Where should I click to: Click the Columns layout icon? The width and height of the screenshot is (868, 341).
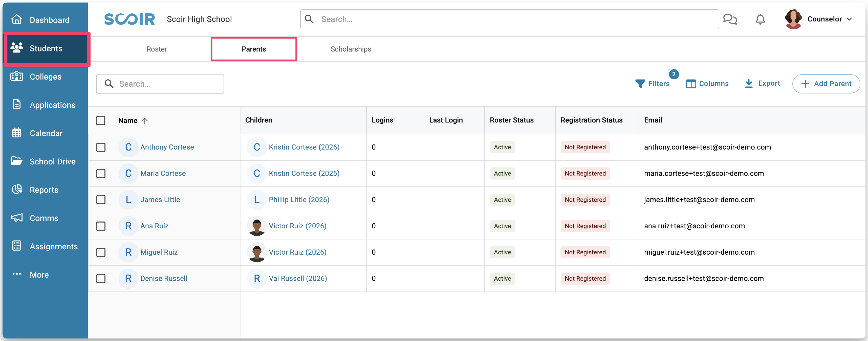coord(691,84)
